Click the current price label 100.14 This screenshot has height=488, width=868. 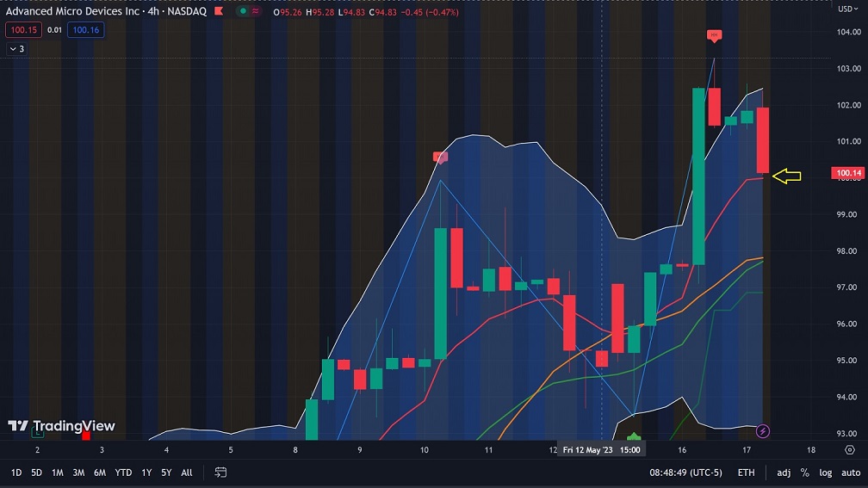[x=848, y=173]
